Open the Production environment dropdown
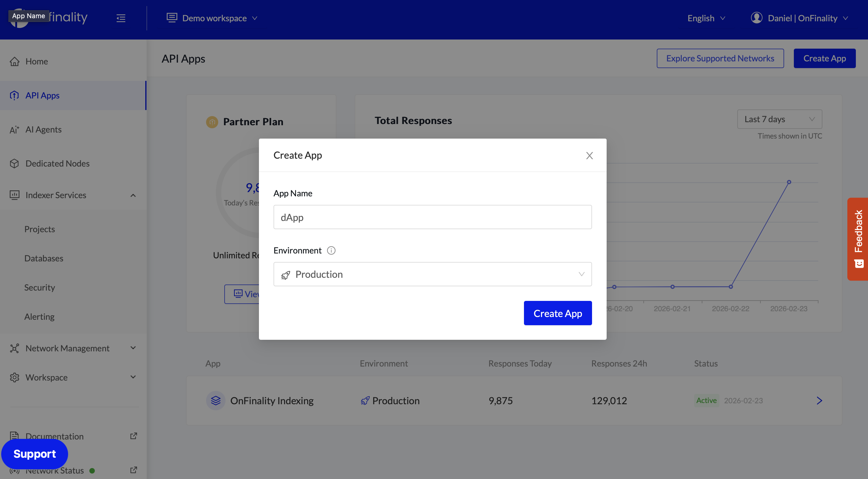 click(432, 274)
